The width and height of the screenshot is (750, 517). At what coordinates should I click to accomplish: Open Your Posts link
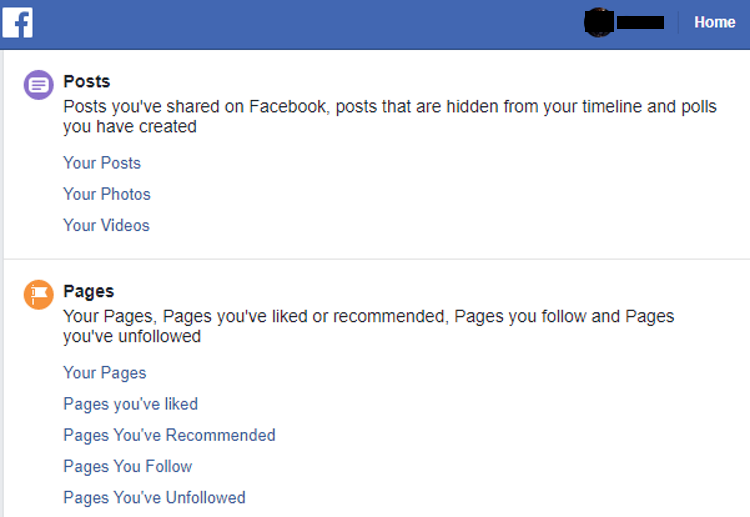pyautogui.click(x=102, y=163)
